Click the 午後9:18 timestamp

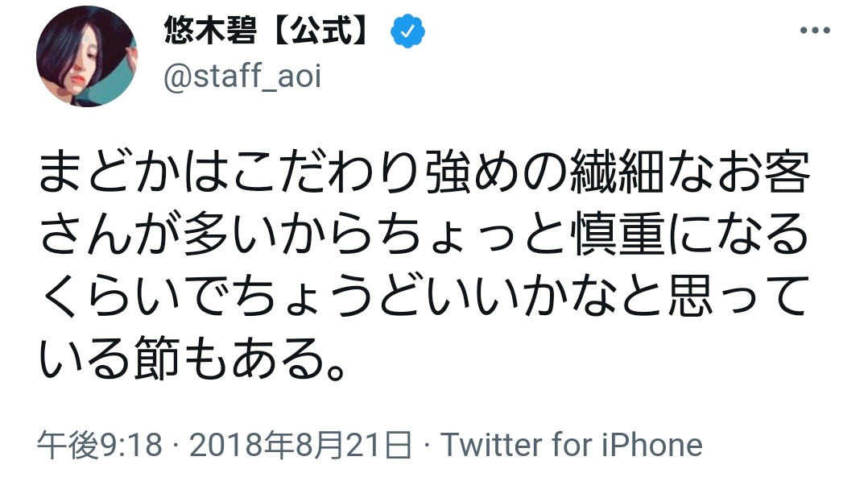(100, 444)
